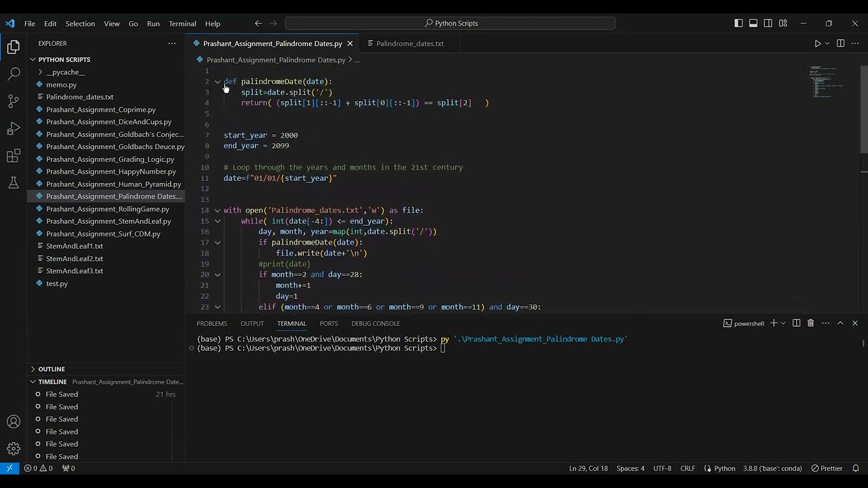Change end of line sequence CRLF
Image resolution: width=868 pixels, height=488 pixels.
point(688,468)
